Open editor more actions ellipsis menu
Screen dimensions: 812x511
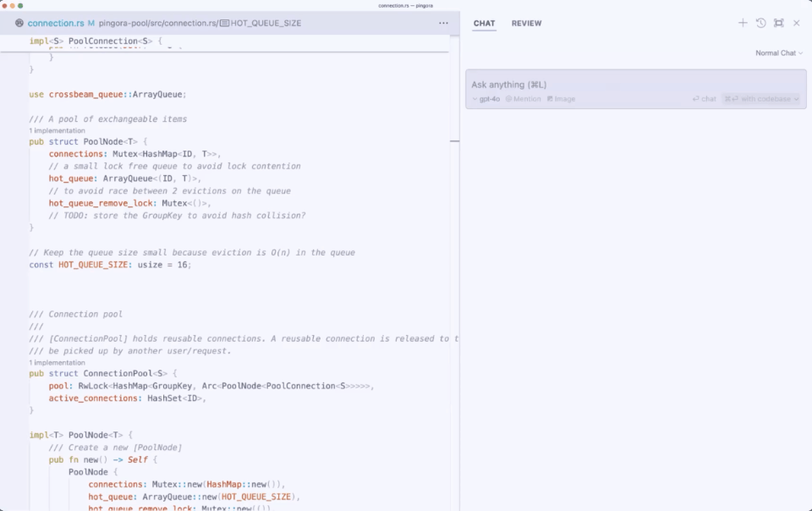(x=443, y=24)
